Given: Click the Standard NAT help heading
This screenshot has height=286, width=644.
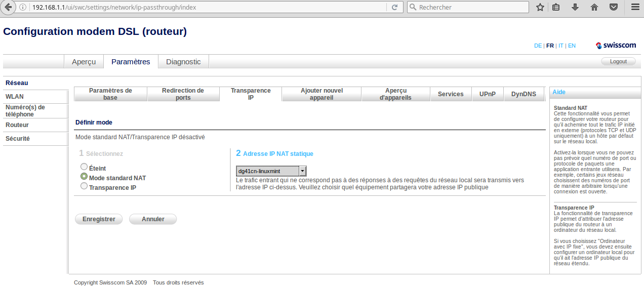Looking at the screenshot, I should coord(571,108).
